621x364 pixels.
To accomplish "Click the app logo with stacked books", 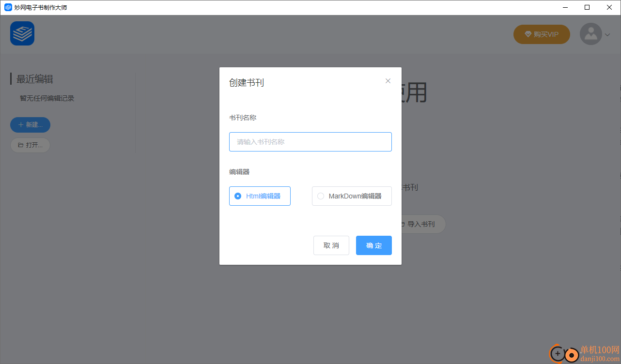I will [22, 33].
